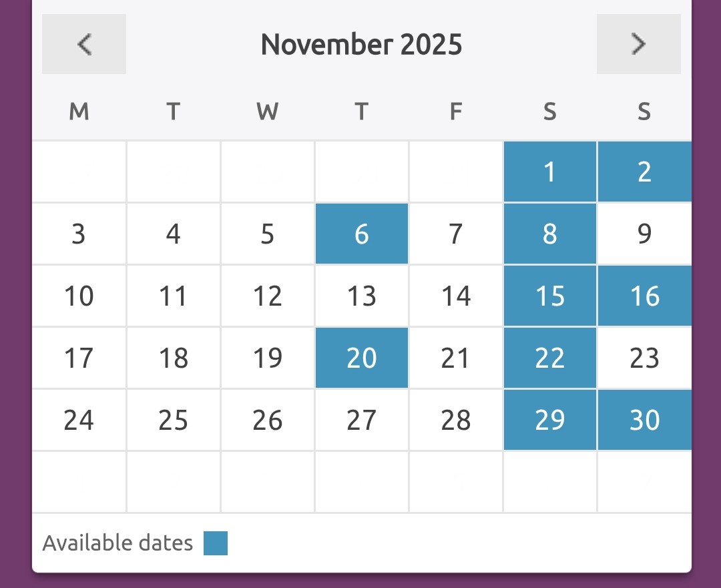This screenshot has height=588, width=721.
Task: Click Sunday November 9 cell
Action: [x=644, y=234]
